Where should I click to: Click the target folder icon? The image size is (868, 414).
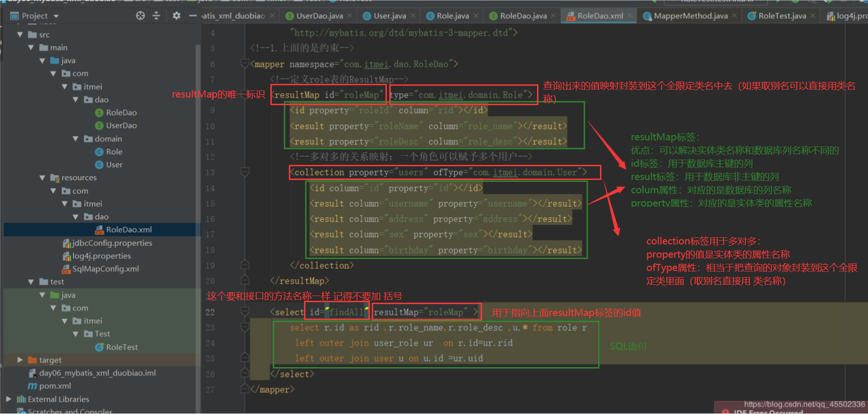[x=32, y=360]
